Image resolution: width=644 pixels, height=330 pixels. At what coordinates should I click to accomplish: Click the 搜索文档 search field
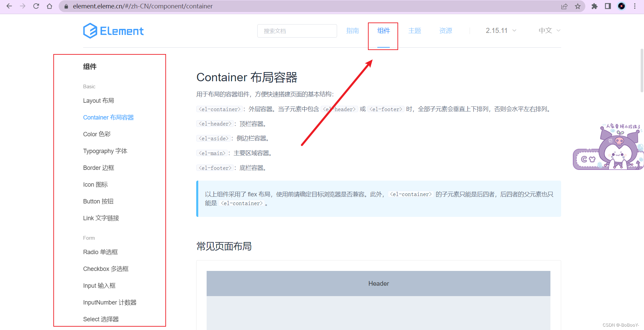pos(297,31)
